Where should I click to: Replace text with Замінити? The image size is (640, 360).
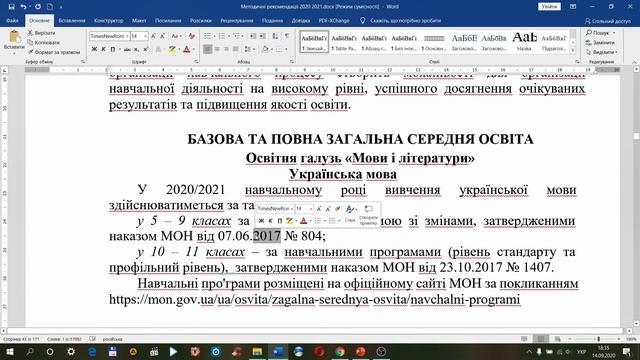coord(600,42)
